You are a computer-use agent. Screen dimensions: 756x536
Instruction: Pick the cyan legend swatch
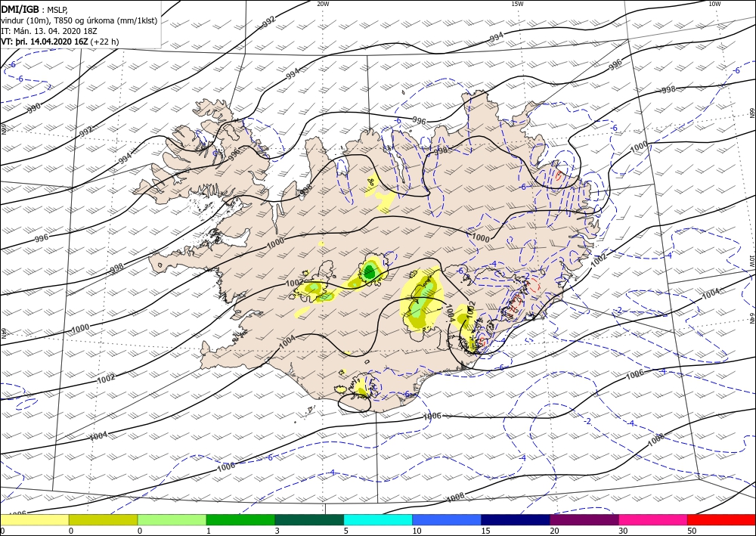(378, 519)
